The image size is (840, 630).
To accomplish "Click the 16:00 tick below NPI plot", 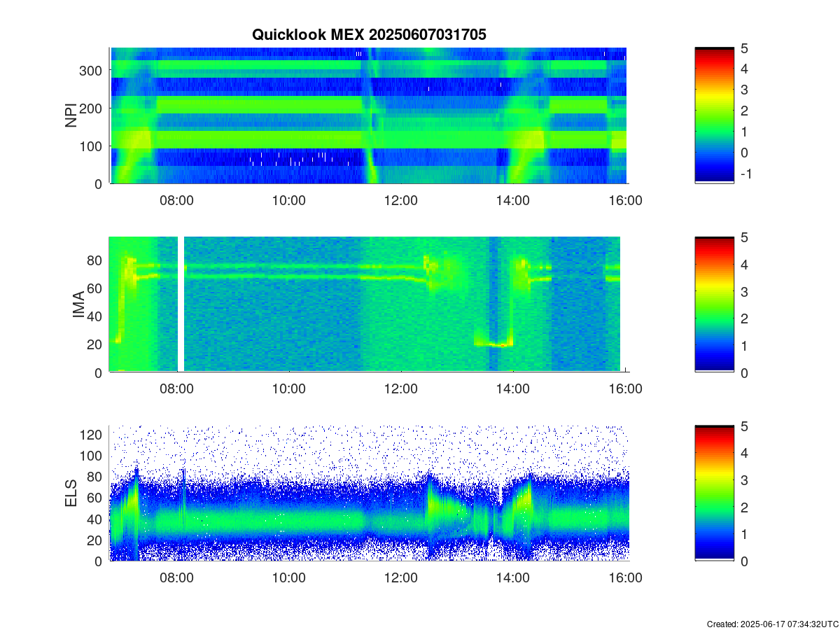I will (x=626, y=200).
